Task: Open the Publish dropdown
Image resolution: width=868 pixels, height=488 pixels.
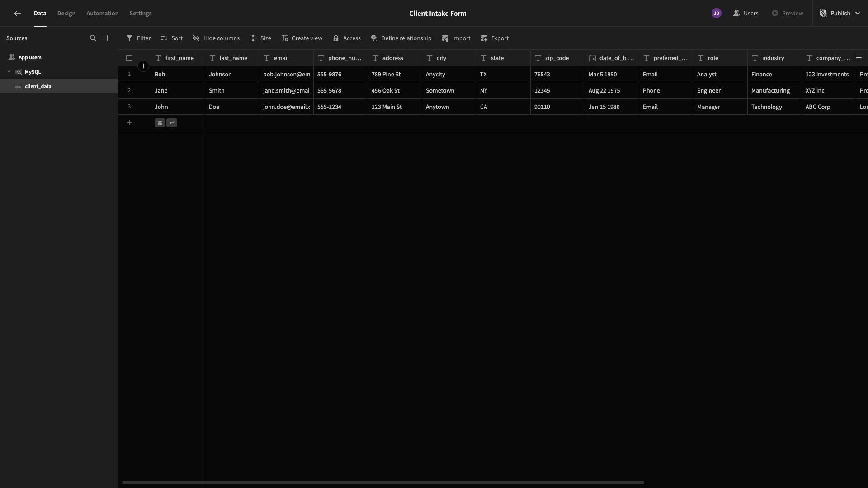Action: pyautogui.click(x=840, y=14)
